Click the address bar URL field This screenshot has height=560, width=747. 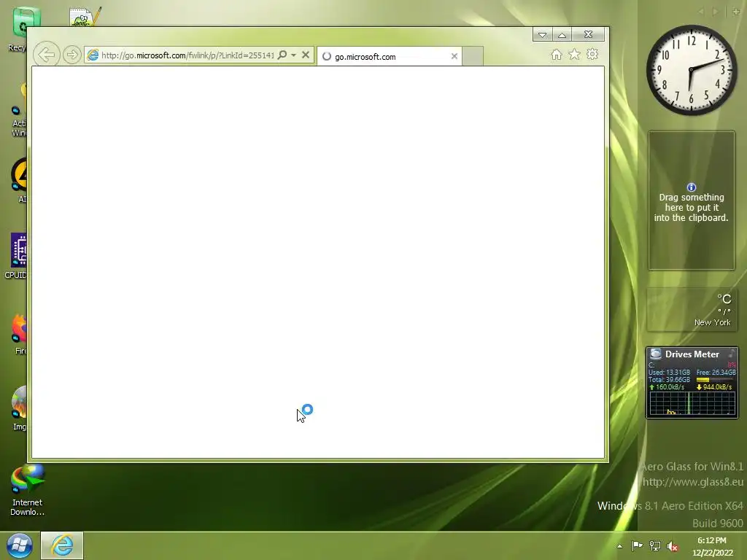187,55
